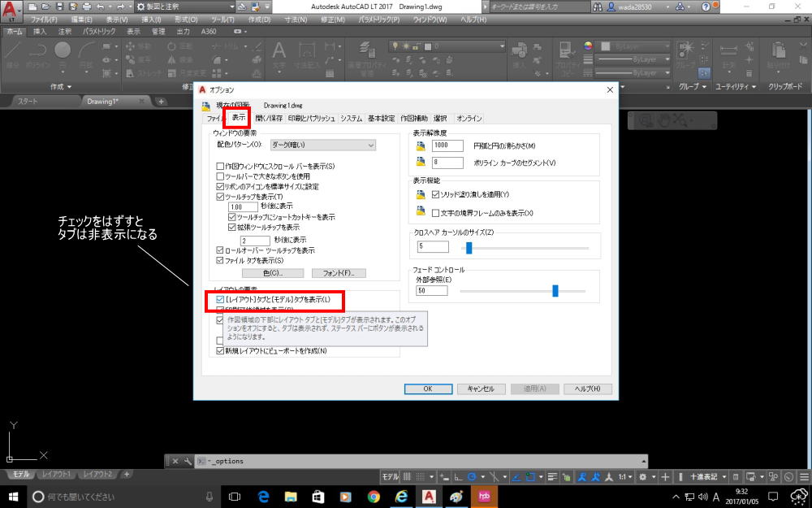Click OK in the Options dialog
The height and width of the screenshot is (508, 812).
(428, 389)
